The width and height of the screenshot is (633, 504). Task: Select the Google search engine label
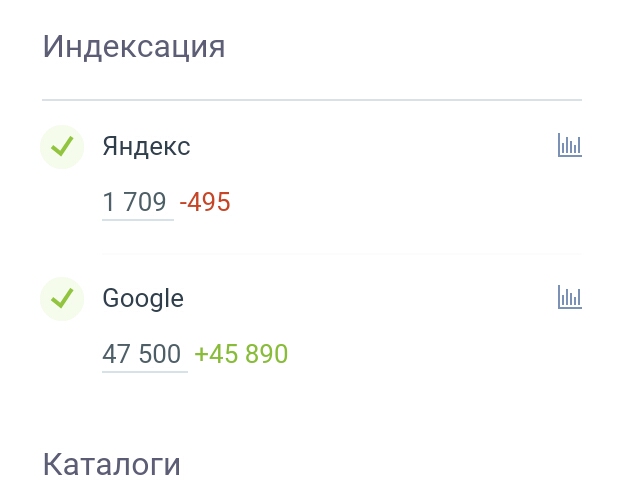(143, 298)
